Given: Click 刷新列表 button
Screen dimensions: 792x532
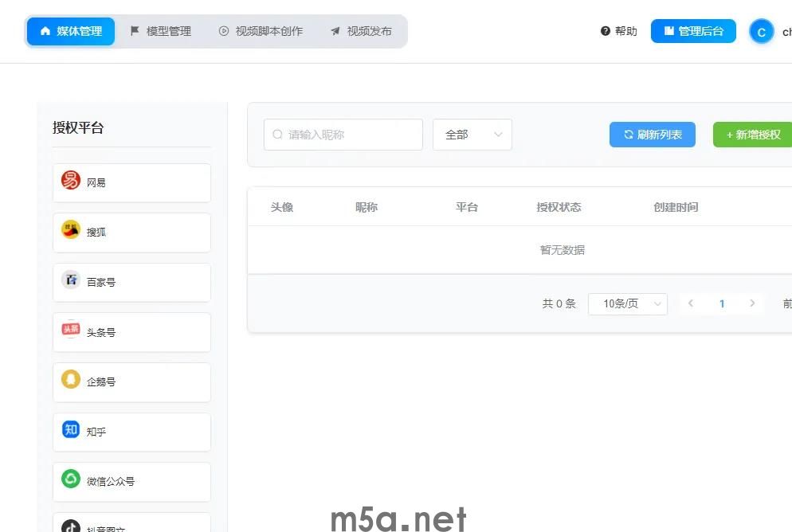Looking at the screenshot, I should pos(652,135).
